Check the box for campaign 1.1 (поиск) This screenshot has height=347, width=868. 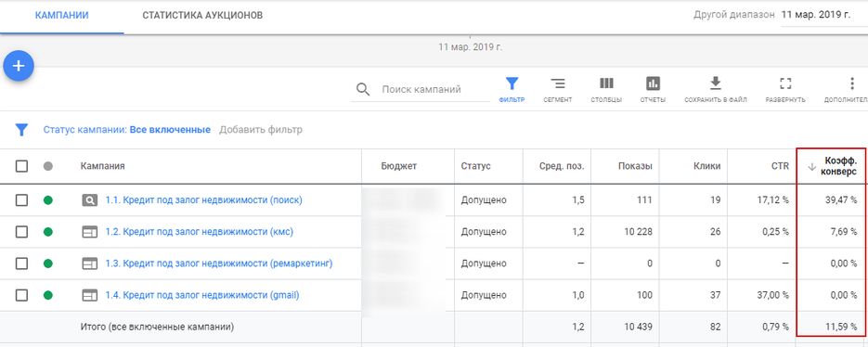(21, 200)
